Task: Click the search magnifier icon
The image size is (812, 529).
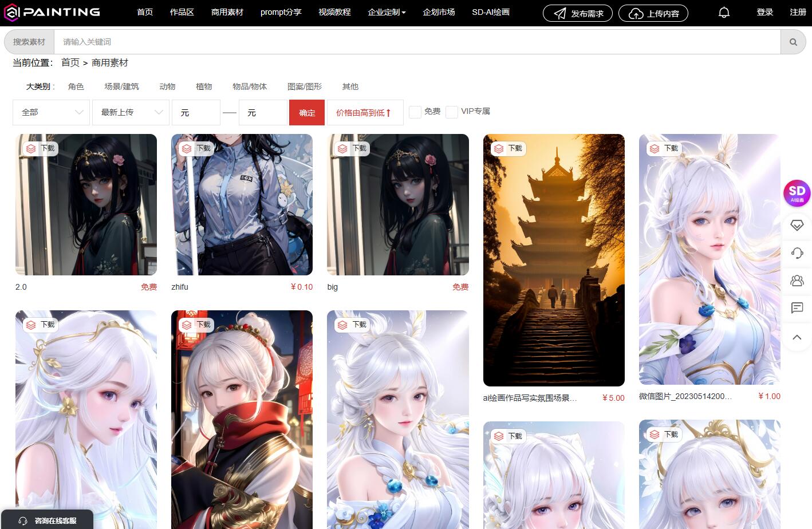Action: point(793,41)
